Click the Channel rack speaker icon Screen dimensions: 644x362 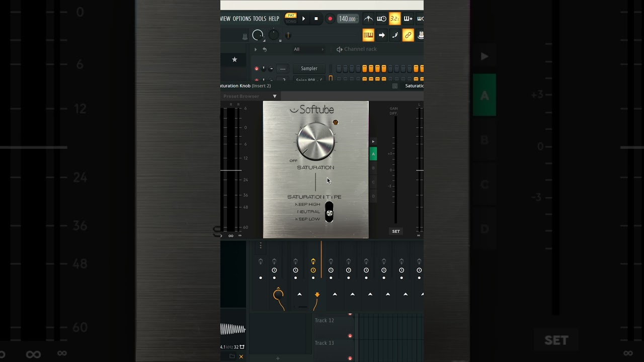click(x=340, y=49)
